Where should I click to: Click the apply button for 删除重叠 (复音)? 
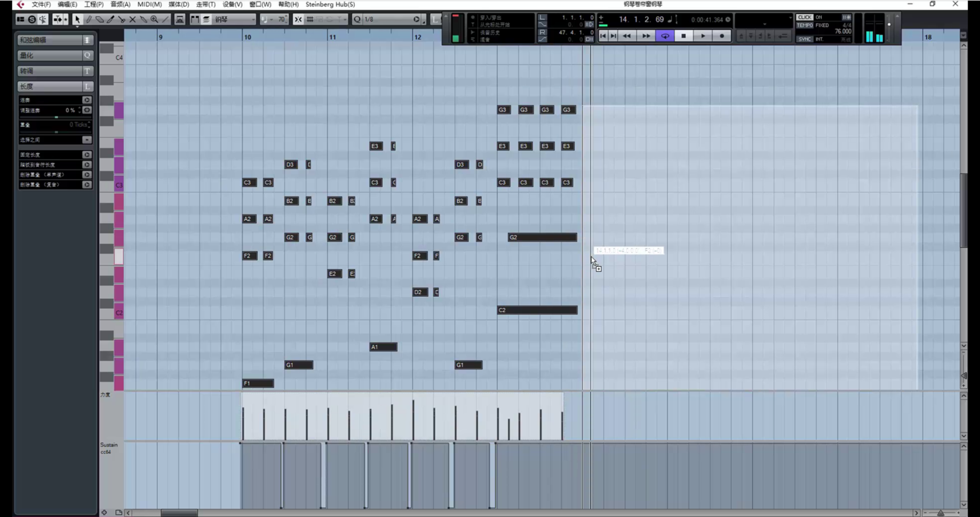click(x=87, y=185)
